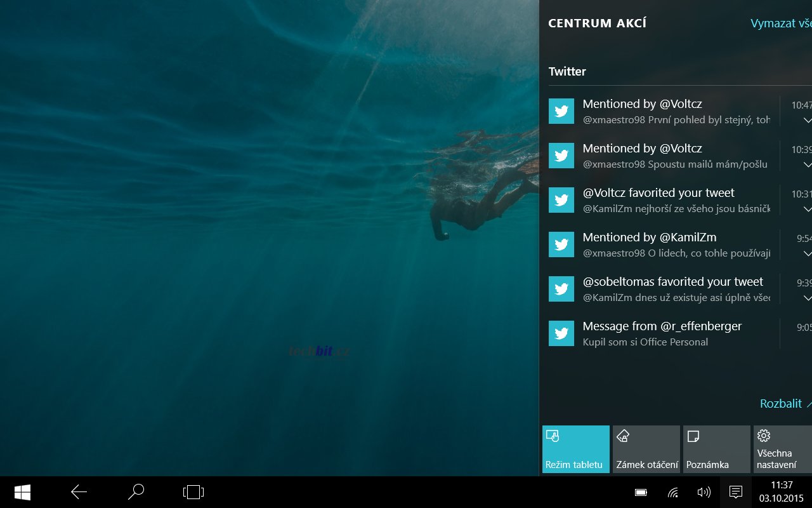Expand the @Voltcz favorited your tweet notification
The height and width of the screenshot is (508, 812).
[x=807, y=209]
